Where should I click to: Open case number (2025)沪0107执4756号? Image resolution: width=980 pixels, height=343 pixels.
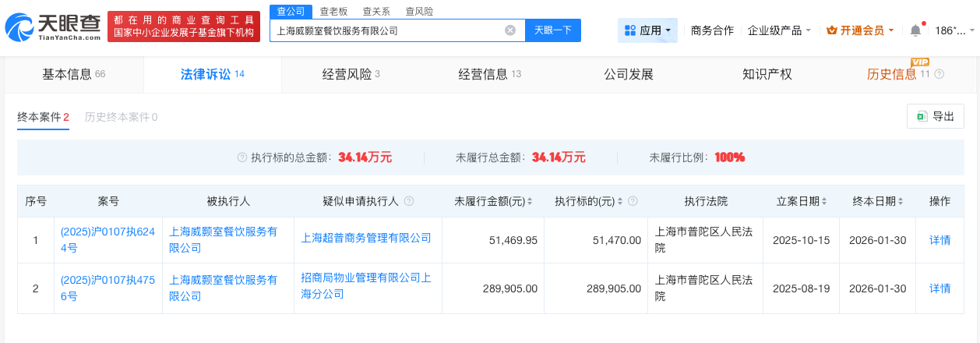click(x=108, y=288)
